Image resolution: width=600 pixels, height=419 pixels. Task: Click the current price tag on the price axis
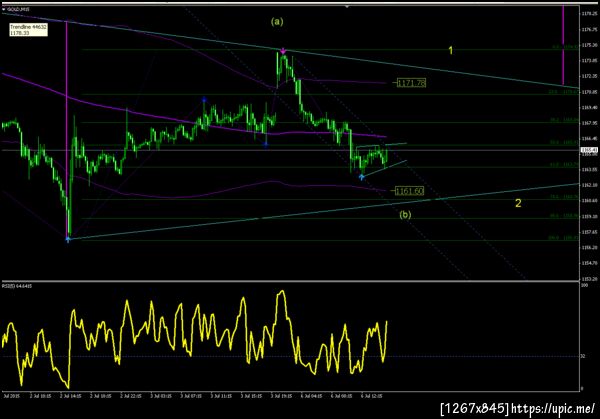589,150
